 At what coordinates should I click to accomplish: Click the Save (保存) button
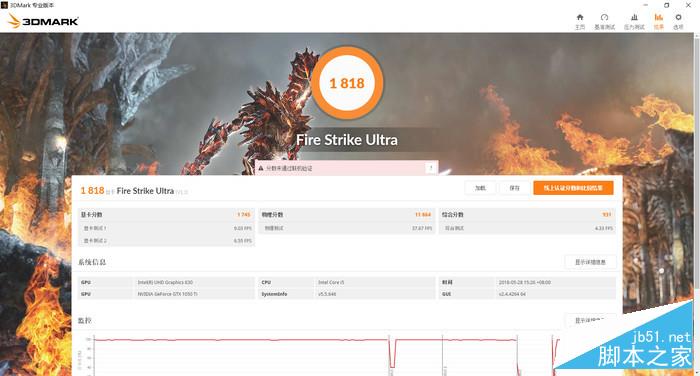coord(514,188)
